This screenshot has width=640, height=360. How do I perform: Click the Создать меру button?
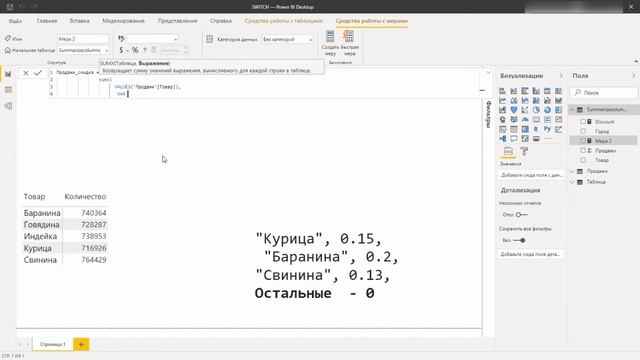click(330, 43)
